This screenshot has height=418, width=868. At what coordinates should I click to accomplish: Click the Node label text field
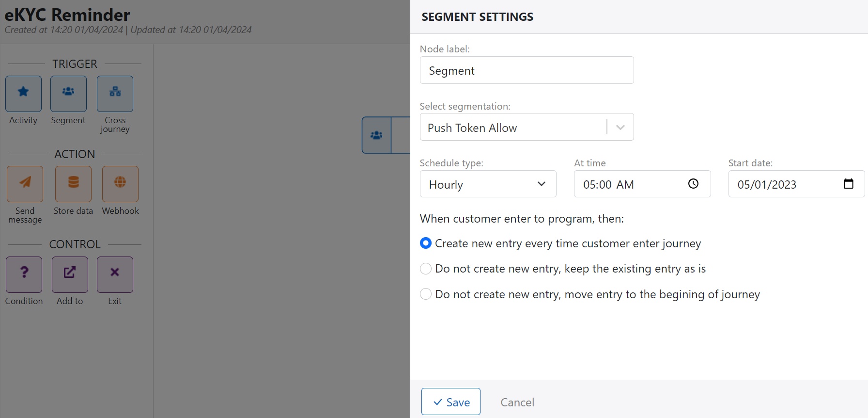pyautogui.click(x=527, y=70)
